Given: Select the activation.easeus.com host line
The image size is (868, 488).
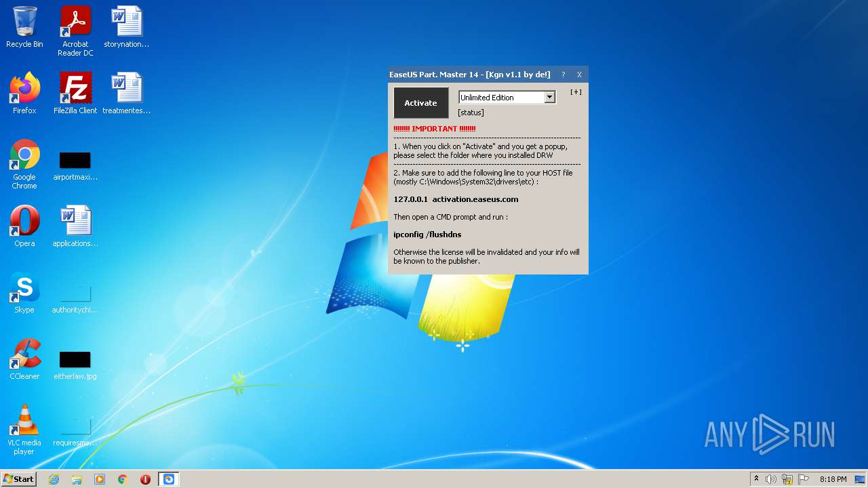Looking at the screenshot, I should (x=456, y=199).
